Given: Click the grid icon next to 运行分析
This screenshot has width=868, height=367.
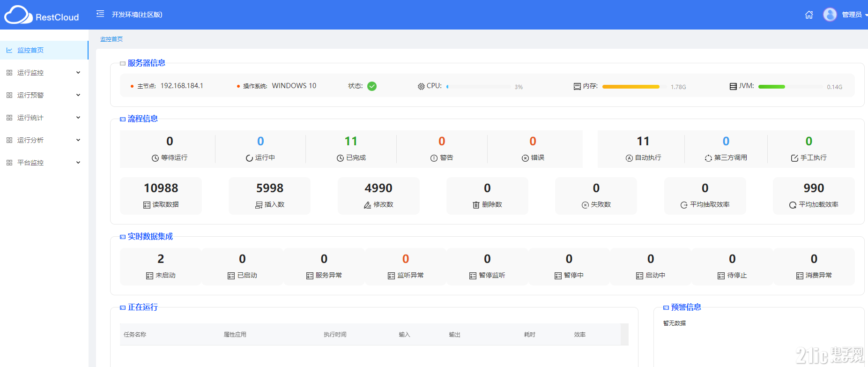Looking at the screenshot, I should [9, 140].
